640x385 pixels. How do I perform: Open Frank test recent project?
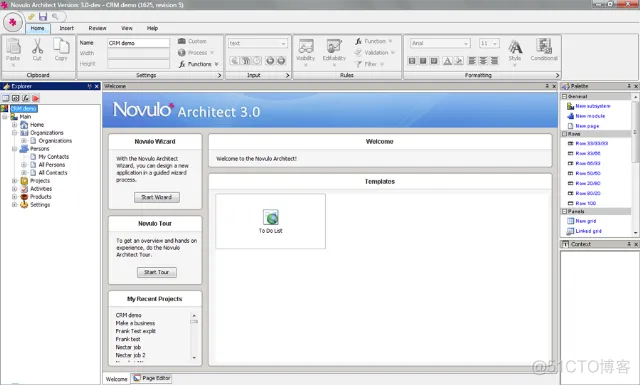(128, 339)
